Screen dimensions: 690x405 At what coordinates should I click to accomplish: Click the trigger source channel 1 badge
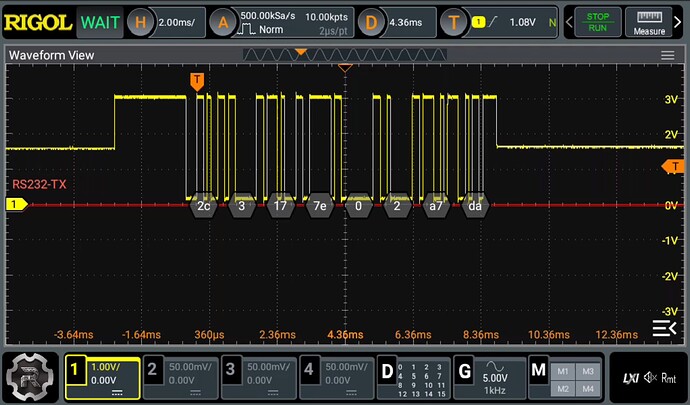pos(478,22)
